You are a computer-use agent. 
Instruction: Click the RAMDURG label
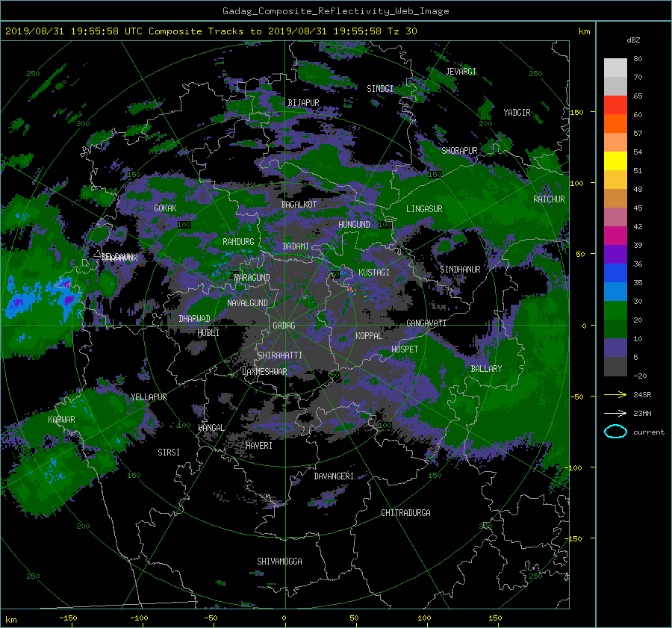[238, 242]
